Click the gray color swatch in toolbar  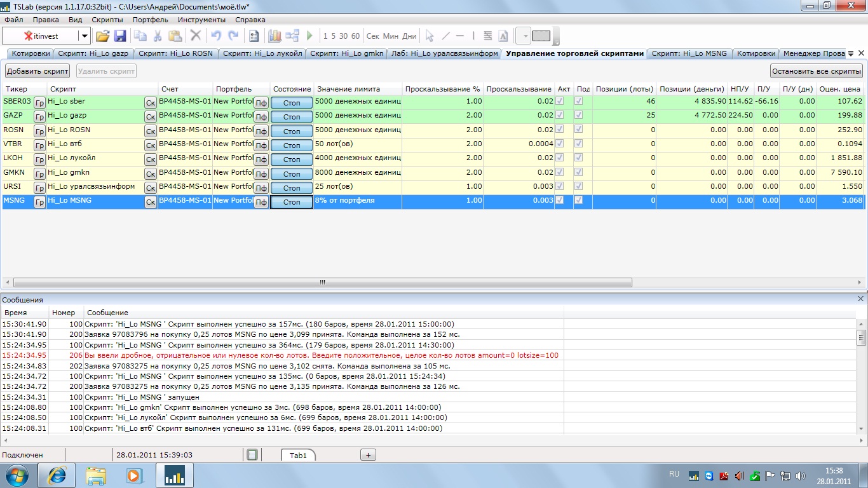click(541, 36)
